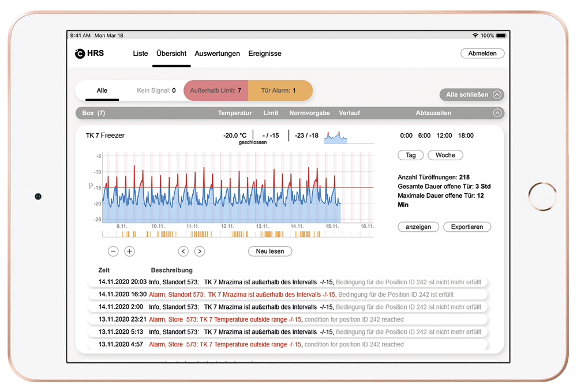Filter by Tür Alarm

[x=279, y=91]
